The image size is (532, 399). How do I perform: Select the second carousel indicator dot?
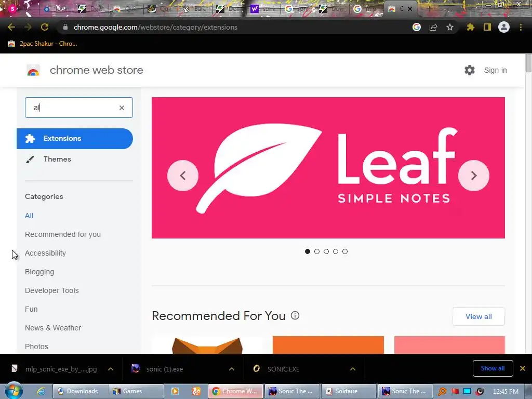click(317, 251)
